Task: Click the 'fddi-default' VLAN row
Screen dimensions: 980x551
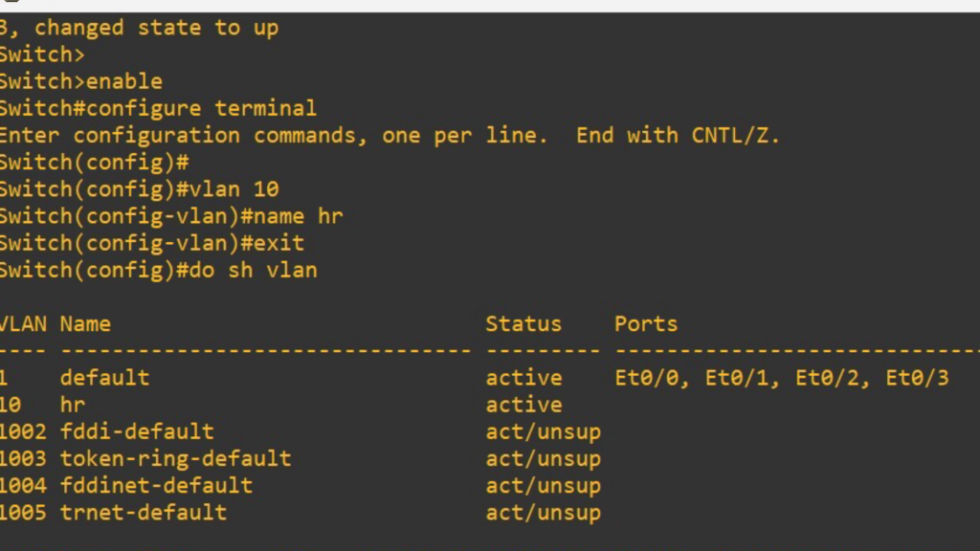Action: [137, 431]
